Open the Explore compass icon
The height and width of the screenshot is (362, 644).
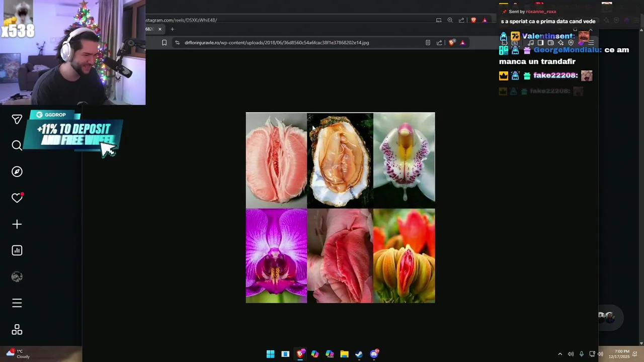coord(17,171)
